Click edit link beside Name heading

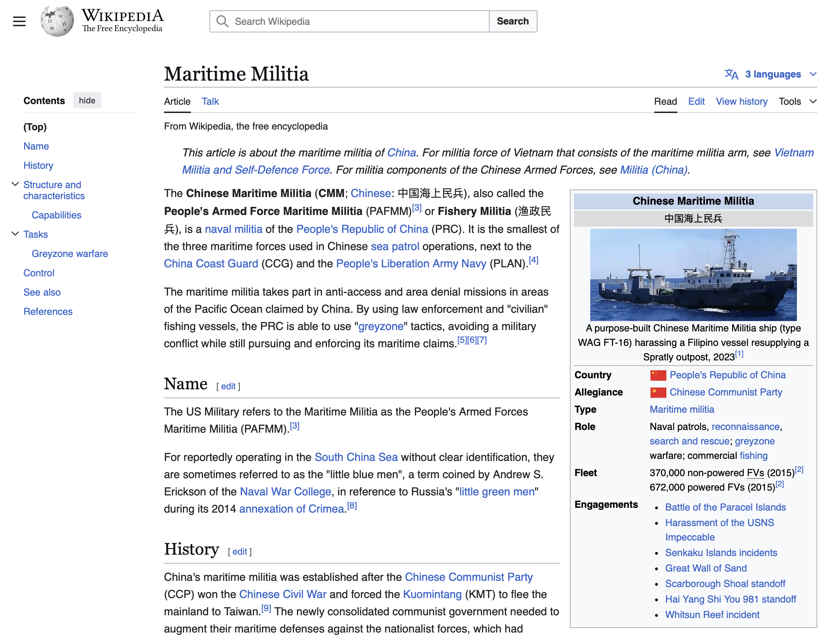tap(228, 386)
